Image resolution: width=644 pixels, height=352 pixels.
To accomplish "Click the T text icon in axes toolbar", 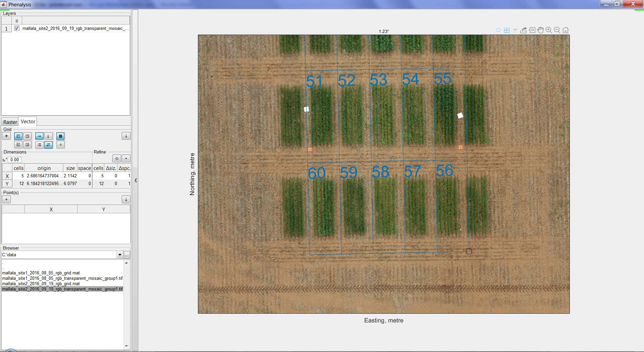I will (515, 31).
